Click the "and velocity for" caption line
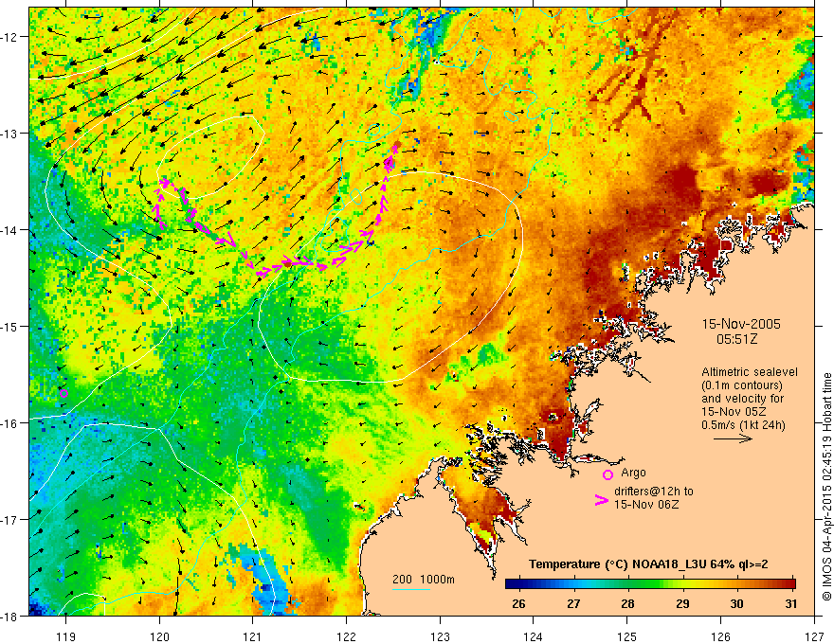The width and height of the screenshot is (834, 644). click(x=742, y=399)
